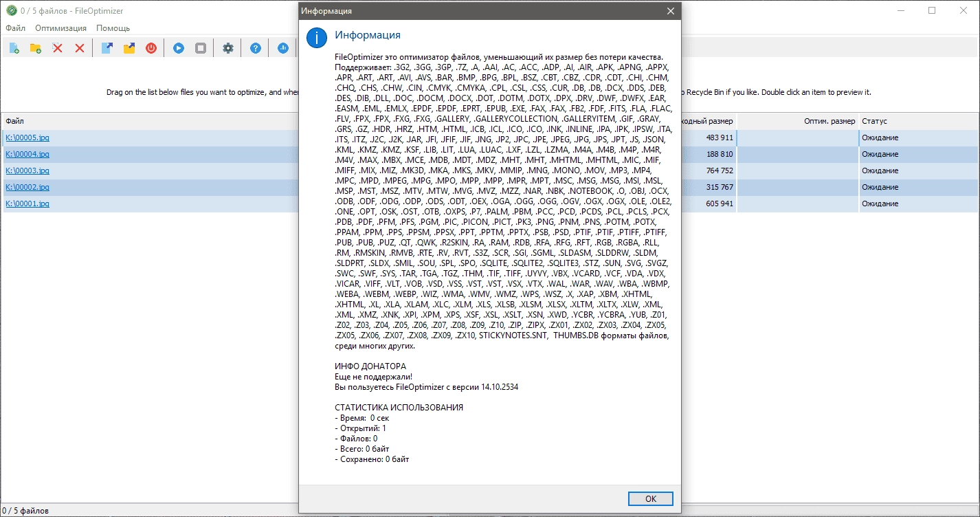Image resolution: width=980 pixels, height=517 pixels.
Task: Click the FileOptimizer title bar app icon
Action: point(11,11)
